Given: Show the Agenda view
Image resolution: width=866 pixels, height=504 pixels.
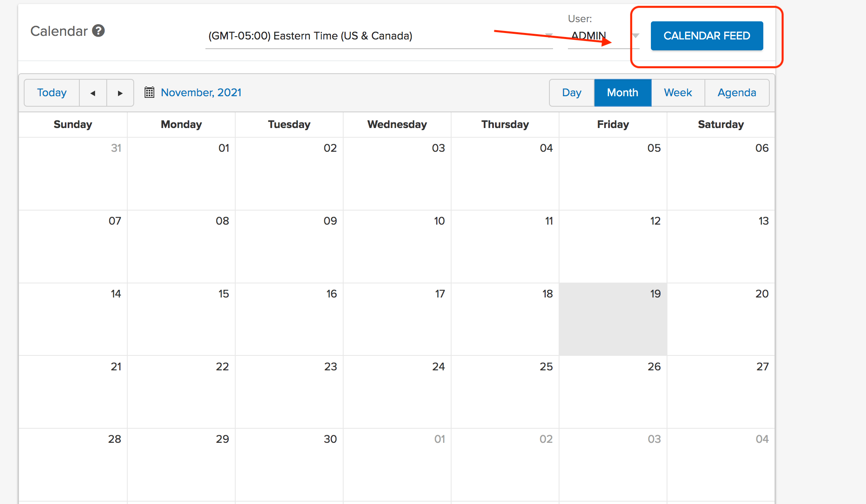Looking at the screenshot, I should click(737, 93).
